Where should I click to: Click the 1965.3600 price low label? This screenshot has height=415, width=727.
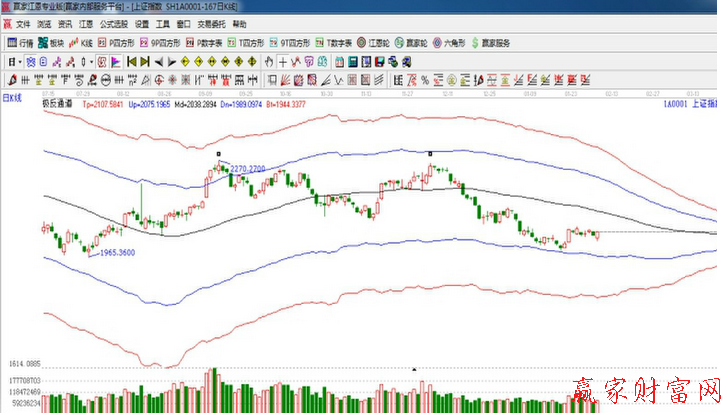116,255
